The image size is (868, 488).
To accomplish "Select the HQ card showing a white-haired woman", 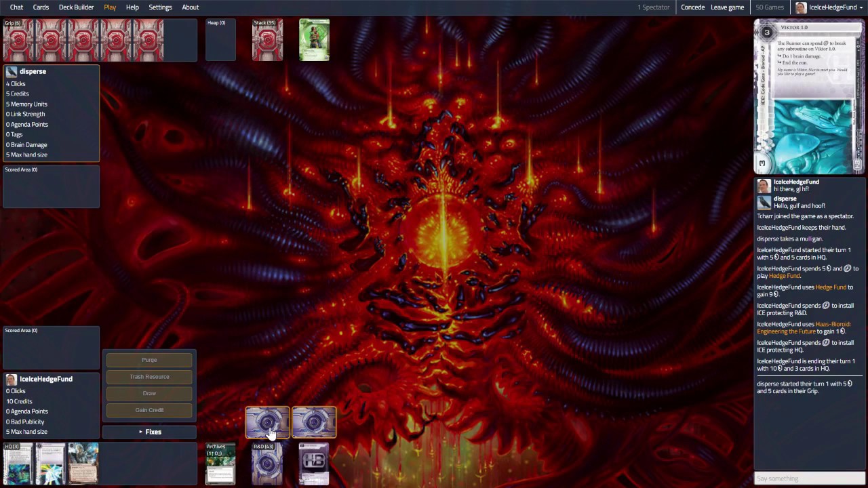I will tap(83, 464).
